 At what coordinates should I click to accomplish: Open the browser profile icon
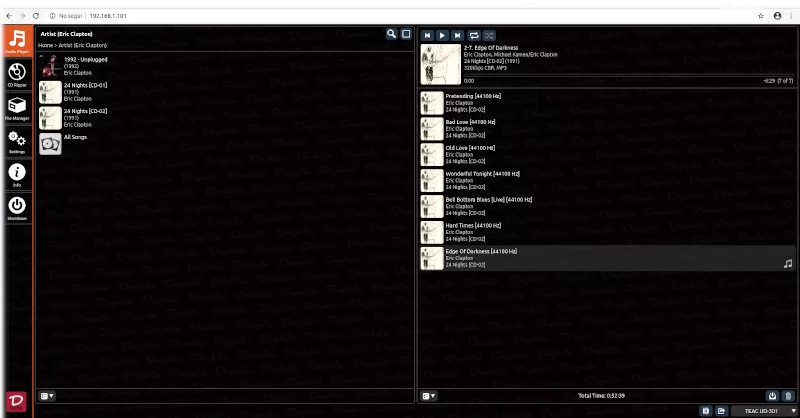[778, 16]
